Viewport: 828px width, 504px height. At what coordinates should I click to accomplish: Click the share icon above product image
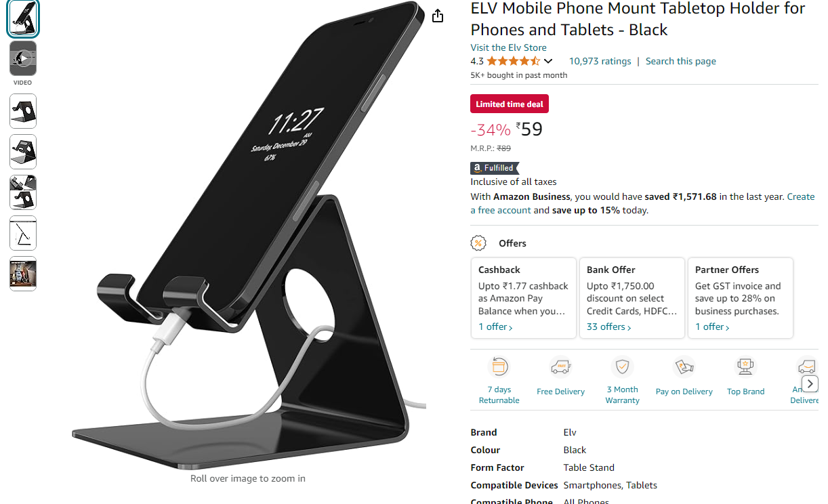438,16
